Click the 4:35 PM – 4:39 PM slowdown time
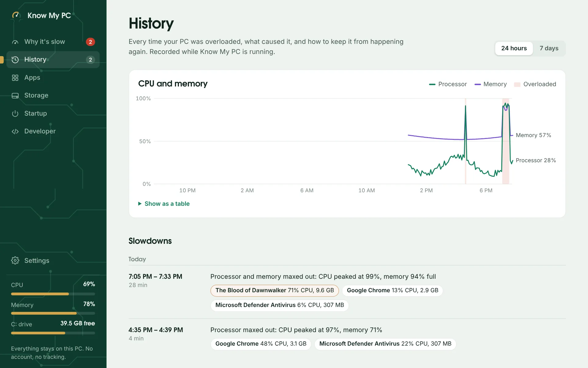588x368 pixels. pyautogui.click(x=156, y=330)
